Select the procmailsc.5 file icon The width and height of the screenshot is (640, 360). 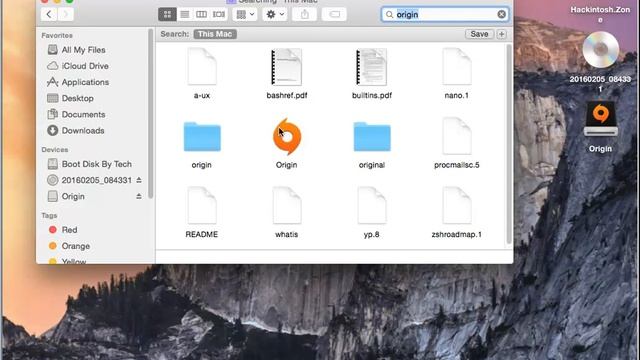click(x=457, y=136)
